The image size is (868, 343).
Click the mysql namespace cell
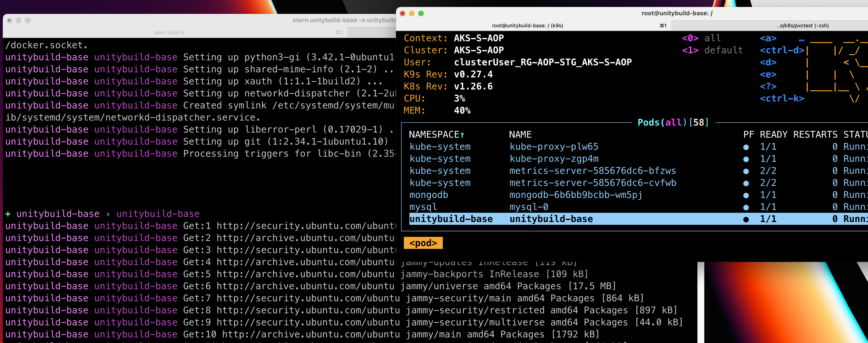pyautogui.click(x=423, y=207)
